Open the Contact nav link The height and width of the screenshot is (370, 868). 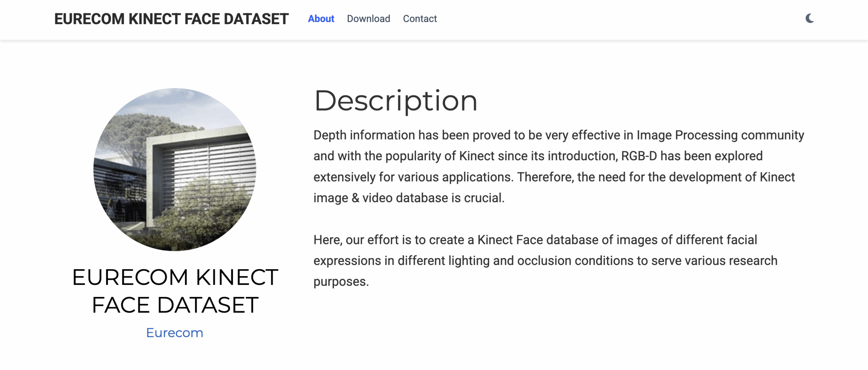420,19
